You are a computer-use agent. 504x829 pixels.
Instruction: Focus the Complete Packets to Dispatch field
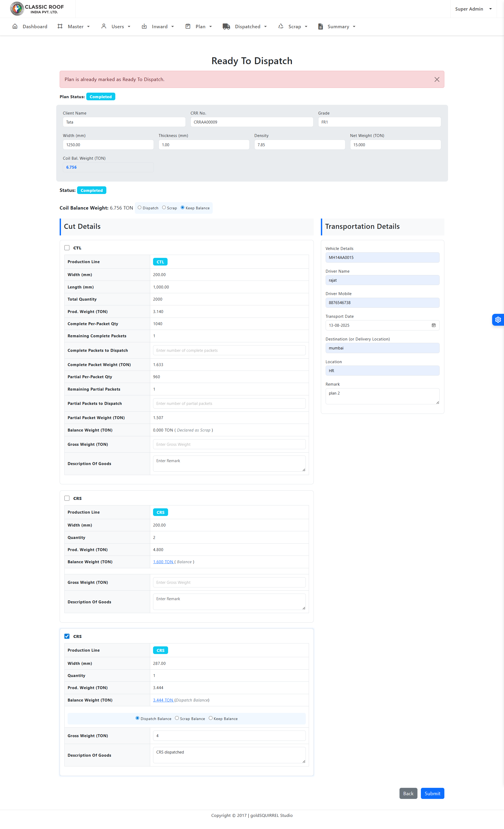coord(229,350)
